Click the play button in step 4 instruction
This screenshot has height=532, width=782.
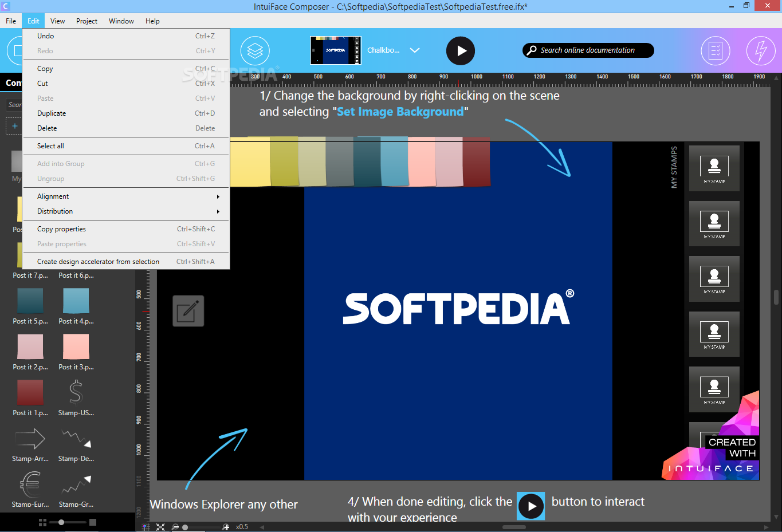point(531,506)
